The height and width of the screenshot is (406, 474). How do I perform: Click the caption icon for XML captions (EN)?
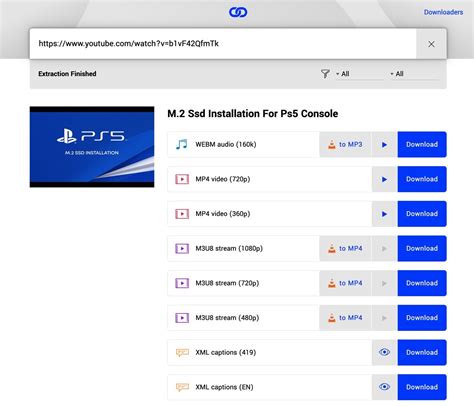click(x=182, y=387)
